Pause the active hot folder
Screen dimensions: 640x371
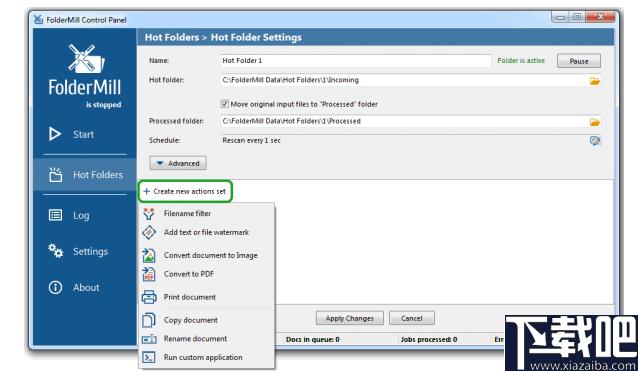pyautogui.click(x=579, y=61)
